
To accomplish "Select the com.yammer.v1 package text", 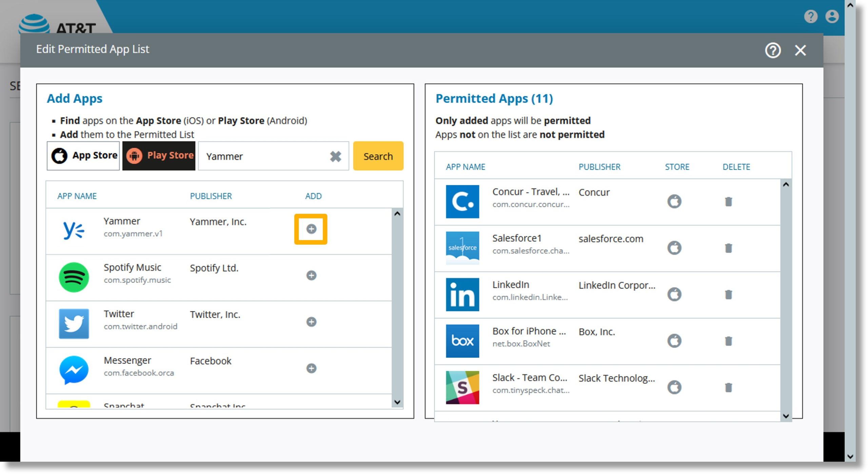I will click(x=133, y=234).
